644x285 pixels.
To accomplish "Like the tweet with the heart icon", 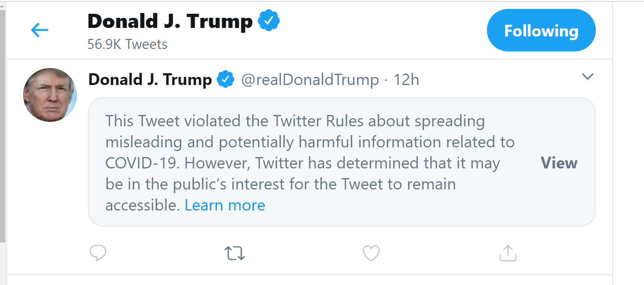I will [371, 253].
